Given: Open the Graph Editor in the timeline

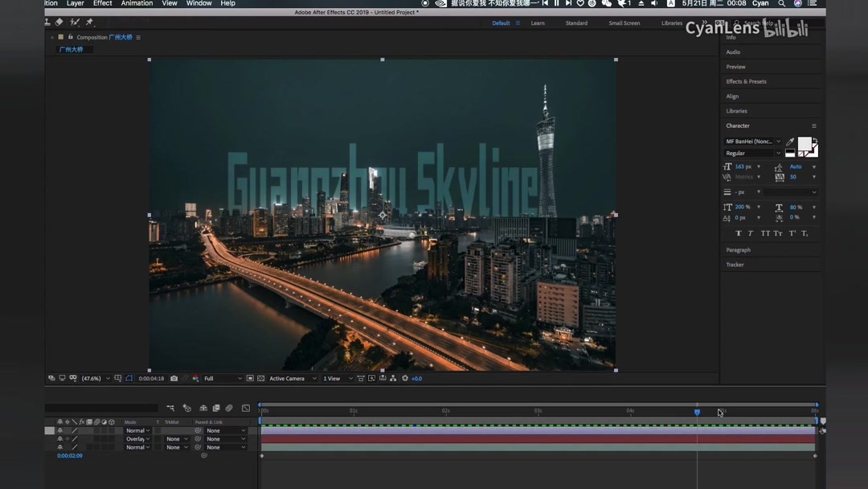Looking at the screenshot, I should click(x=245, y=408).
